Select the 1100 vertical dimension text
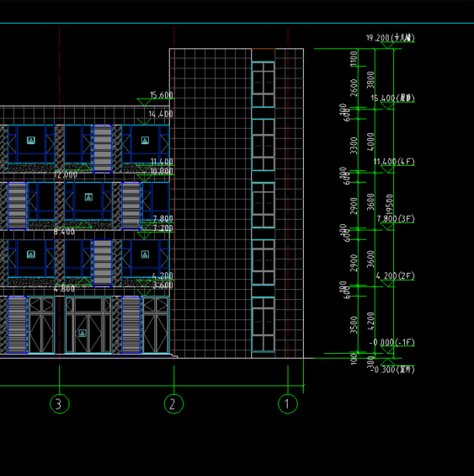The image size is (474, 476). coord(354,58)
